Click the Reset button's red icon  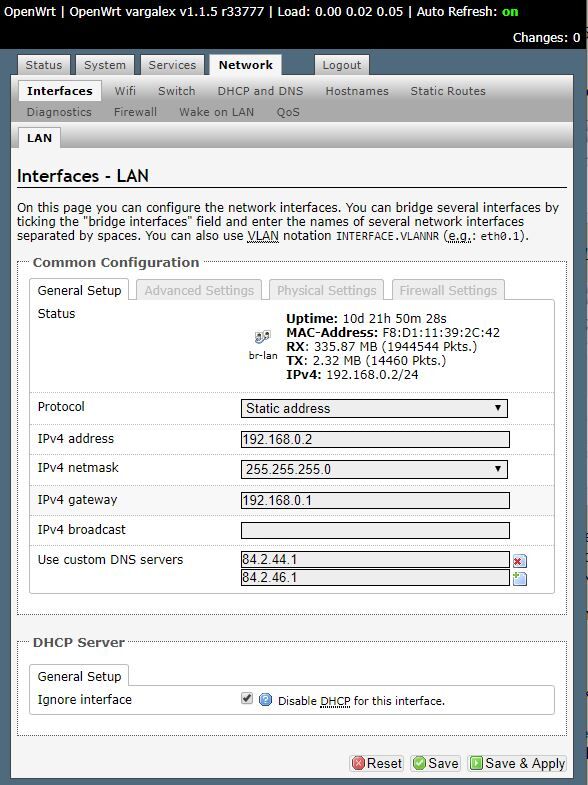358,763
